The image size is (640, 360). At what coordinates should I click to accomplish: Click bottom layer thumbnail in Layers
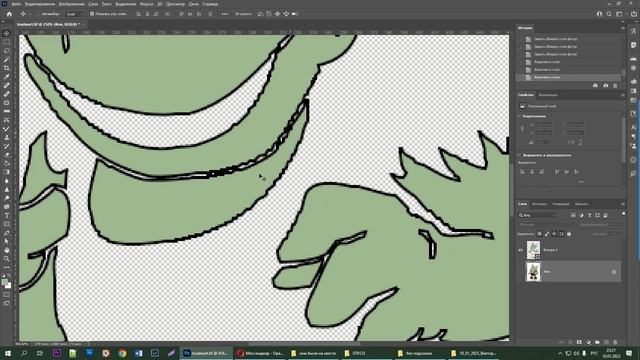(533, 272)
